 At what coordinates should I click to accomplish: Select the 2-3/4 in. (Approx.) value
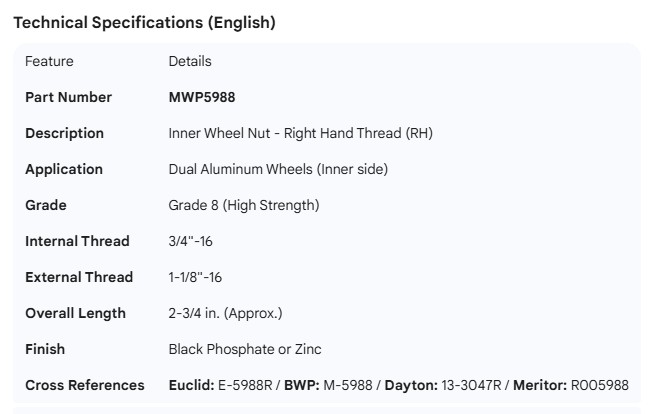225,313
